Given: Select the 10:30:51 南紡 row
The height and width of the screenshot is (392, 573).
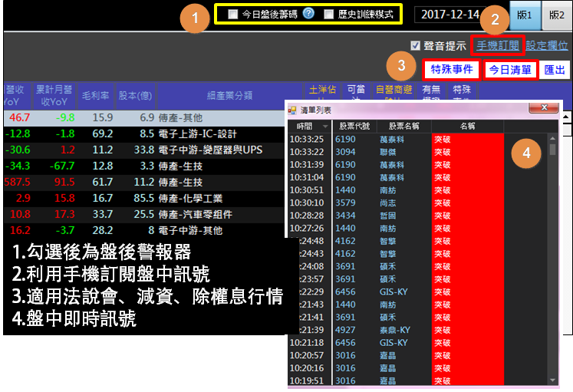Looking at the screenshot, I should 418,190.
